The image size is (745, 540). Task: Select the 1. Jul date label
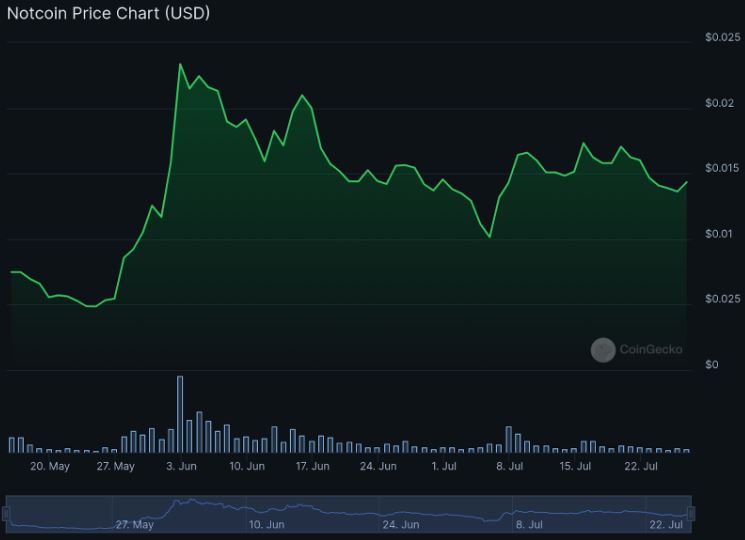(x=443, y=466)
